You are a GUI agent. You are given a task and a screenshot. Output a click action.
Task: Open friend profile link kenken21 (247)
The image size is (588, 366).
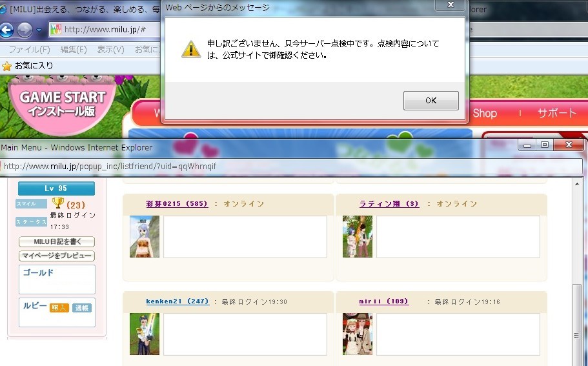click(177, 301)
